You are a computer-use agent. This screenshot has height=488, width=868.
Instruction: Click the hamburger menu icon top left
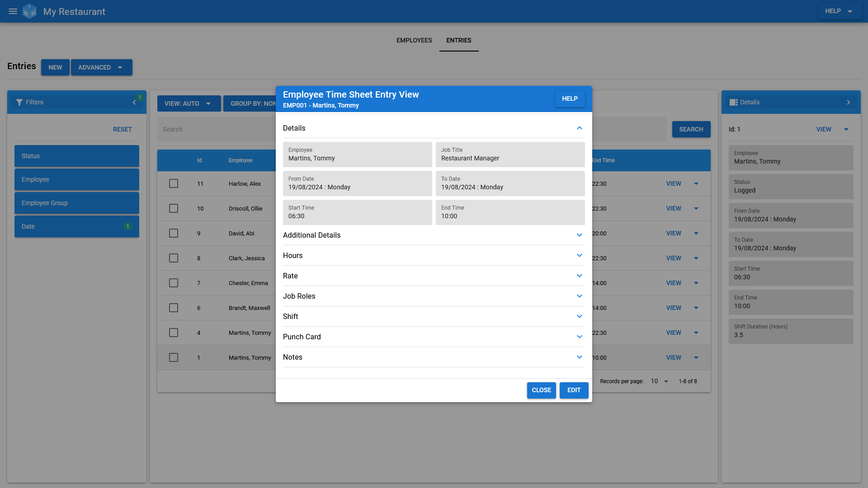(x=13, y=11)
